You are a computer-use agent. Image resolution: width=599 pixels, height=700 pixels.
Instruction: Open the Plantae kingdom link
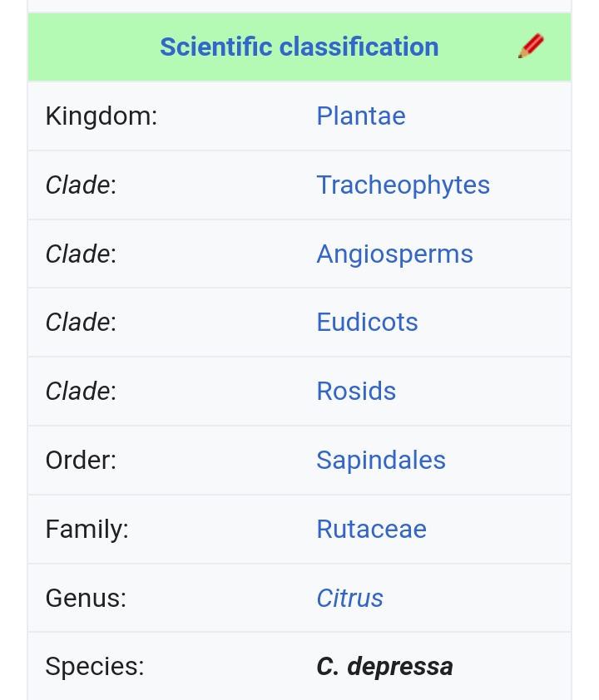pyautogui.click(x=361, y=116)
